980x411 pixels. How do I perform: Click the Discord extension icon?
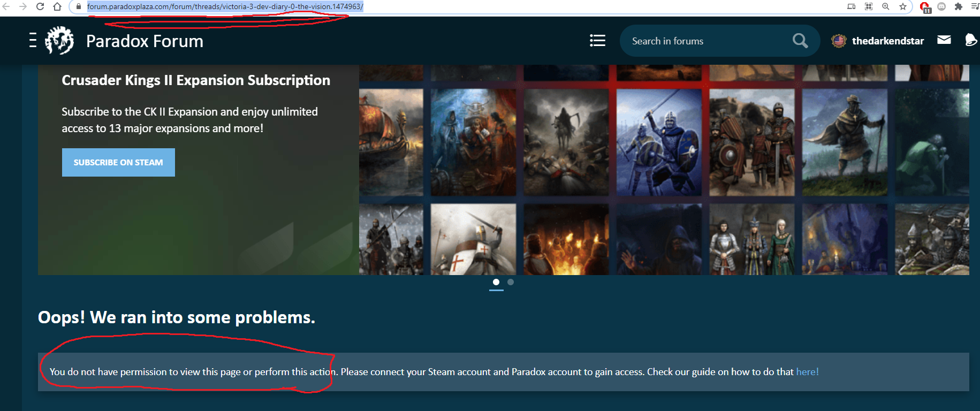pos(941,6)
